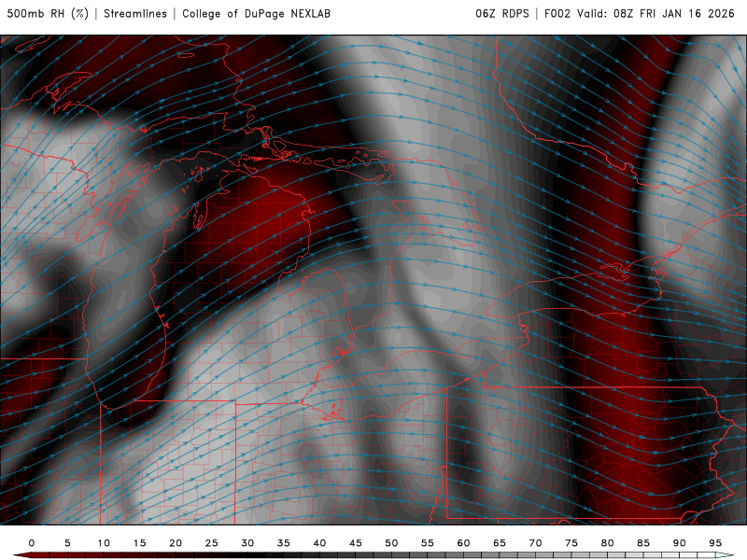Click the "06Z RDPS" model label
The height and width of the screenshot is (560, 747).
(x=502, y=14)
